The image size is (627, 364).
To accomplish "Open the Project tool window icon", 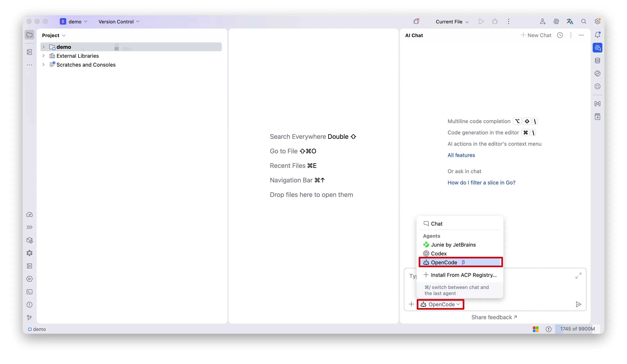I will tap(29, 35).
